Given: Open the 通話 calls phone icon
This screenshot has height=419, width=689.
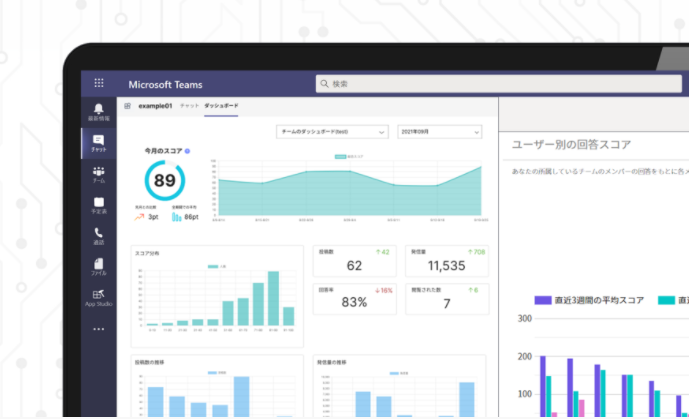Looking at the screenshot, I should click(x=98, y=236).
